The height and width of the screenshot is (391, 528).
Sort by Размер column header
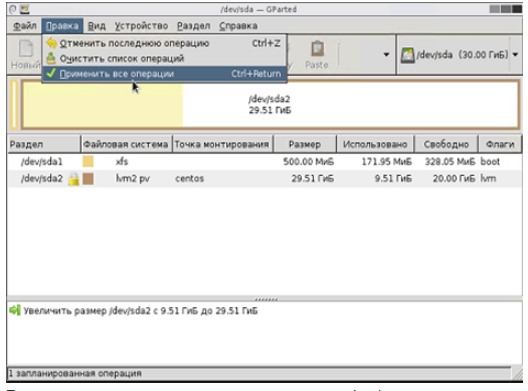point(305,144)
